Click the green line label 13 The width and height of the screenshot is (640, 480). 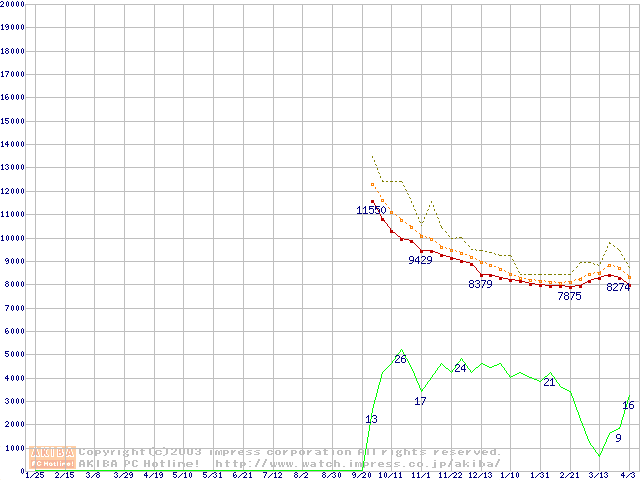coord(371,419)
